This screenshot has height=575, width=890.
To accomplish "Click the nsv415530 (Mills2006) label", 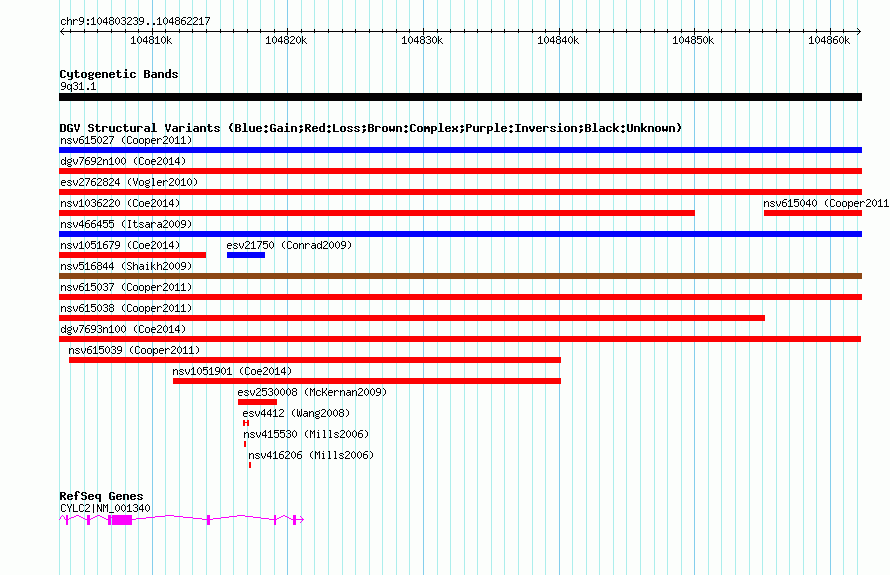I will tap(306, 434).
